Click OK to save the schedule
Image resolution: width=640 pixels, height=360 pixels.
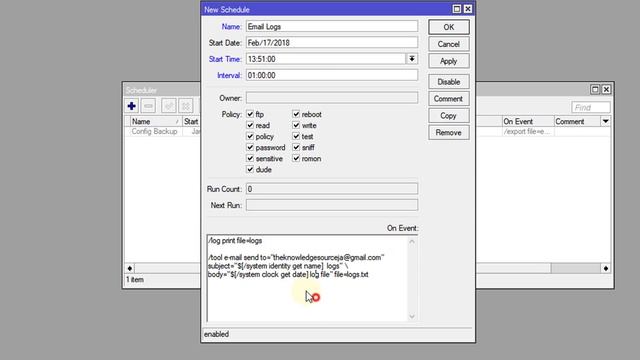click(449, 27)
